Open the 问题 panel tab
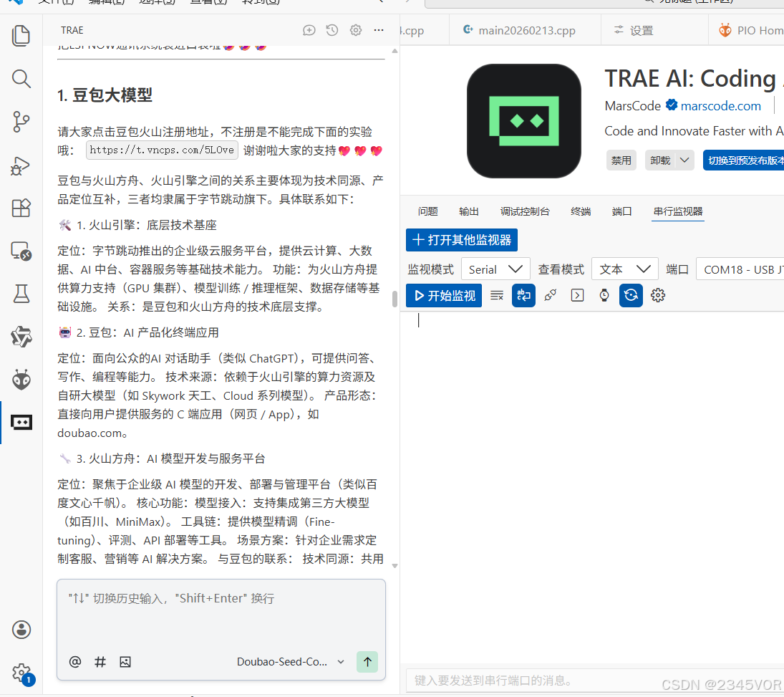Image resolution: width=784 pixels, height=697 pixels. (x=427, y=211)
